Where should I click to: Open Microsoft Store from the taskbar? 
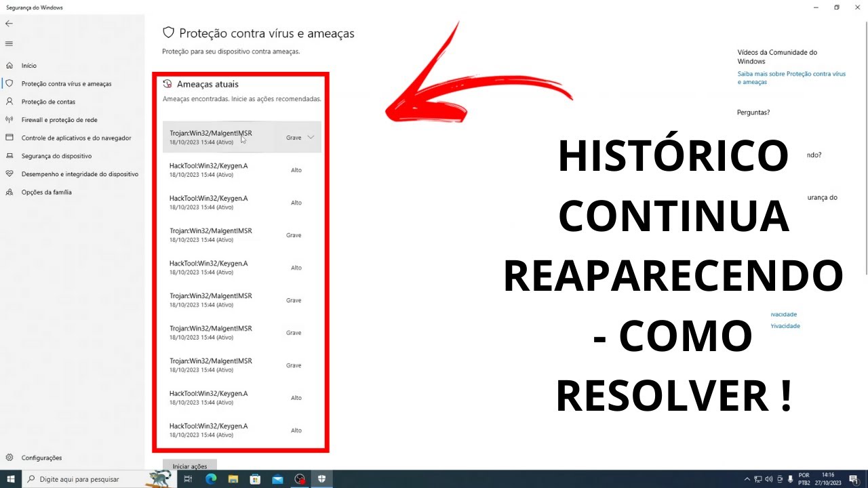tap(255, 479)
